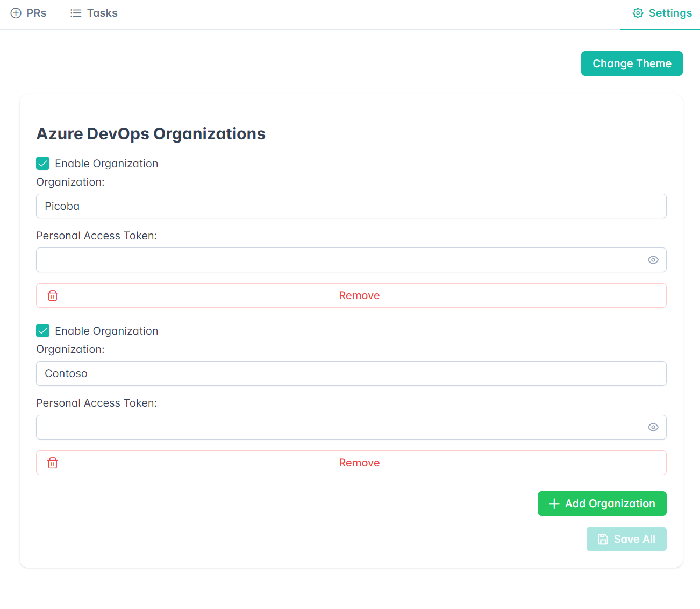
Task: Click the Add Organization button text
Action: (x=610, y=504)
